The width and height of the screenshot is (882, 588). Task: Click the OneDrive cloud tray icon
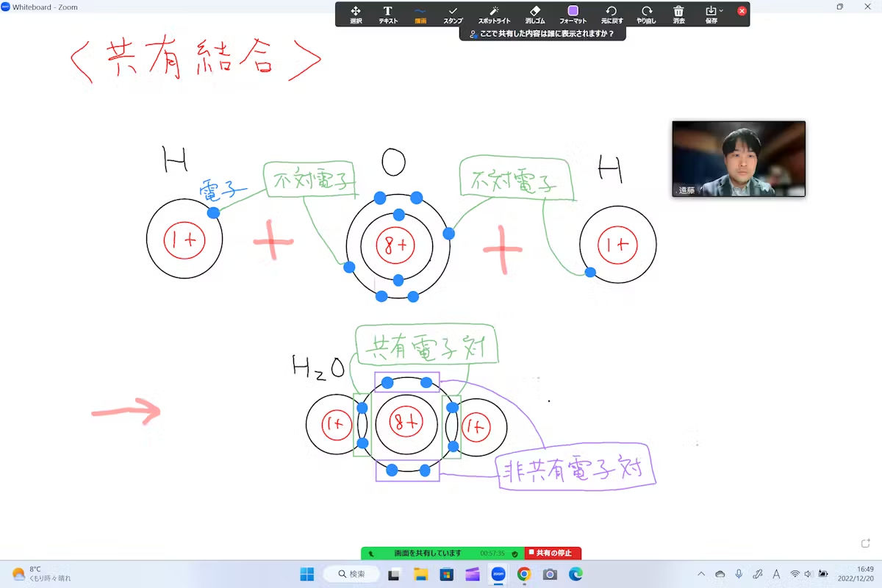(x=720, y=574)
